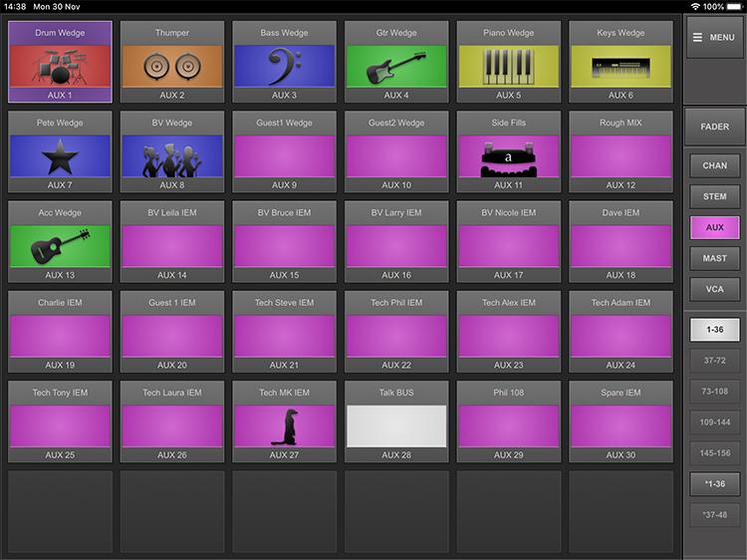Tap the Thumper speaker icon tile
The image size is (747, 560).
point(171,67)
